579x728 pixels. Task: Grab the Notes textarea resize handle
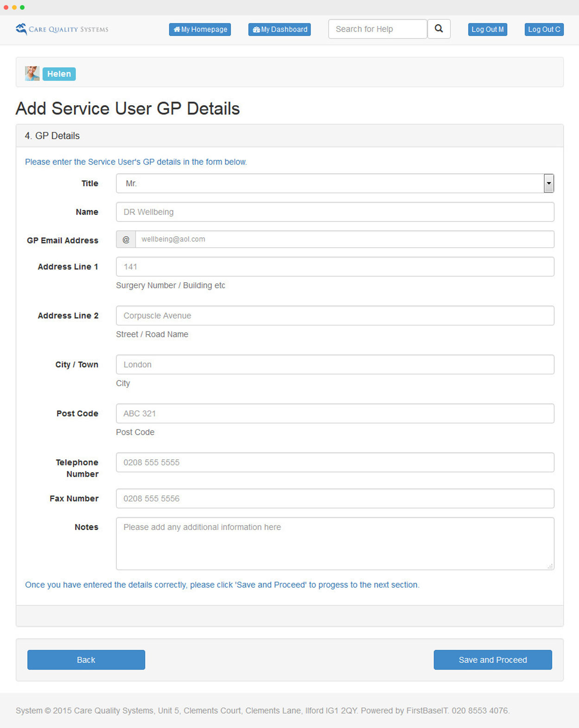pyautogui.click(x=550, y=566)
